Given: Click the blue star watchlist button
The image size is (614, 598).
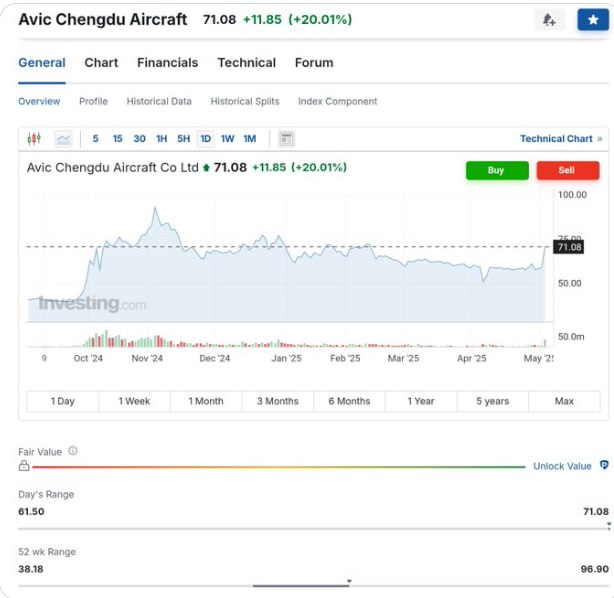Looking at the screenshot, I should [x=593, y=20].
